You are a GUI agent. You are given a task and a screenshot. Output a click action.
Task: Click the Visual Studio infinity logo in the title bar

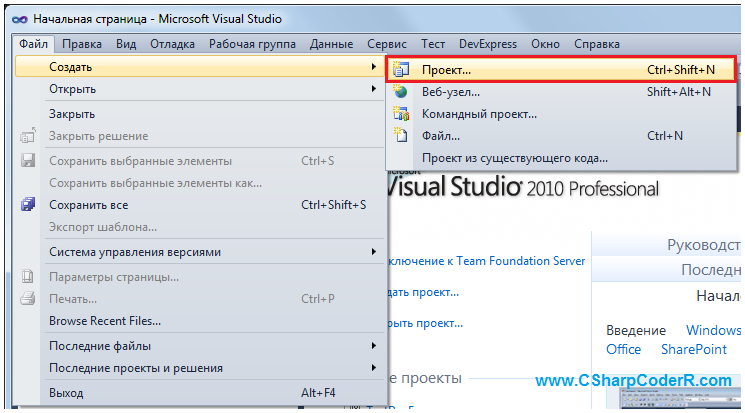(16, 19)
